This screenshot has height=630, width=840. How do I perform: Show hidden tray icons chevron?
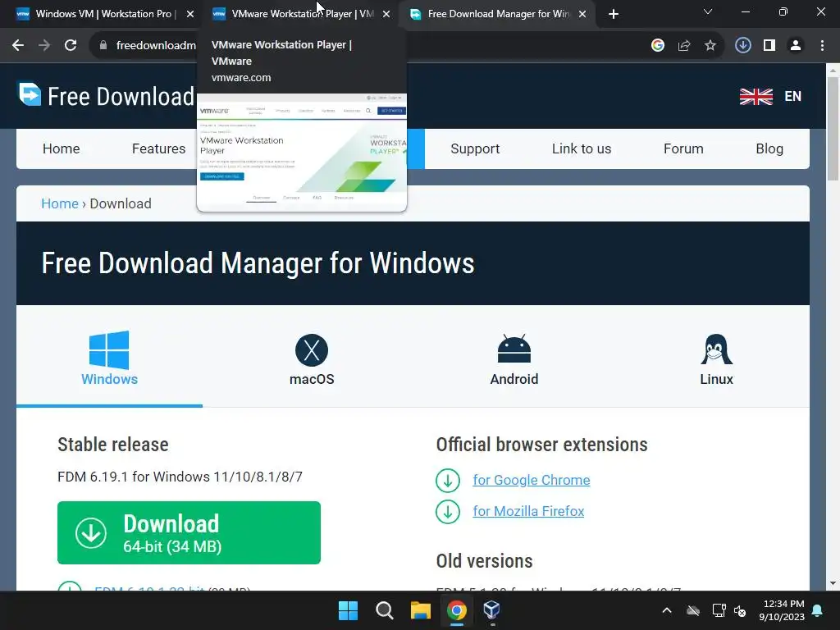point(667,610)
